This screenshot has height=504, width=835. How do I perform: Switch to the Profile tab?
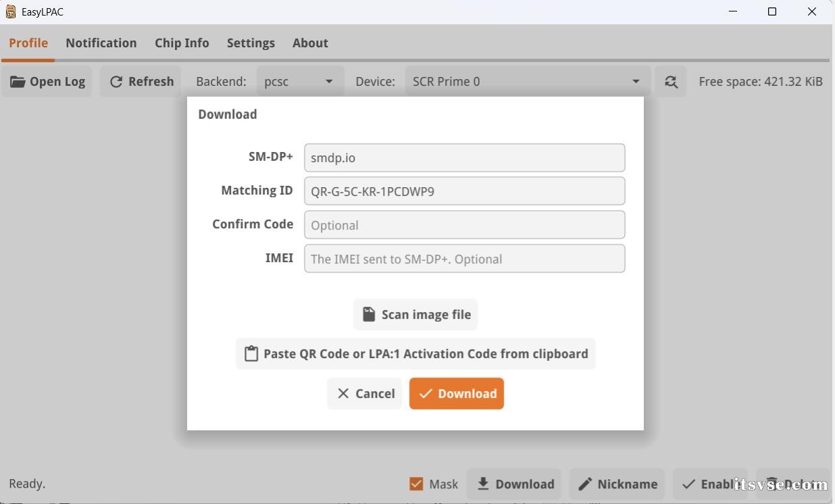[x=28, y=43]
